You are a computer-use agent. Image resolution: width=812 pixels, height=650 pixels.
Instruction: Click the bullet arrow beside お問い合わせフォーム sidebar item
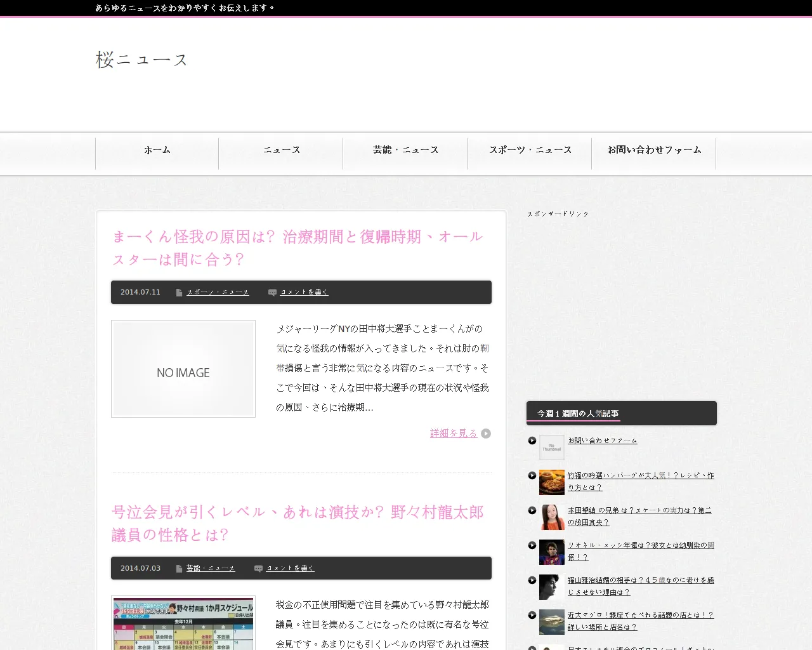[532, 441]
